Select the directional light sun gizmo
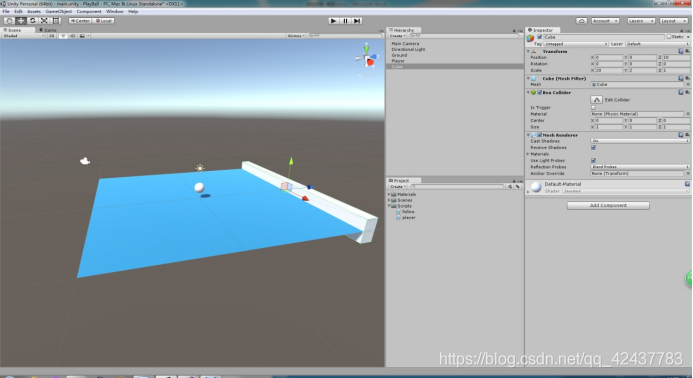The image size is (693, 378). click(x=200, y=168)
